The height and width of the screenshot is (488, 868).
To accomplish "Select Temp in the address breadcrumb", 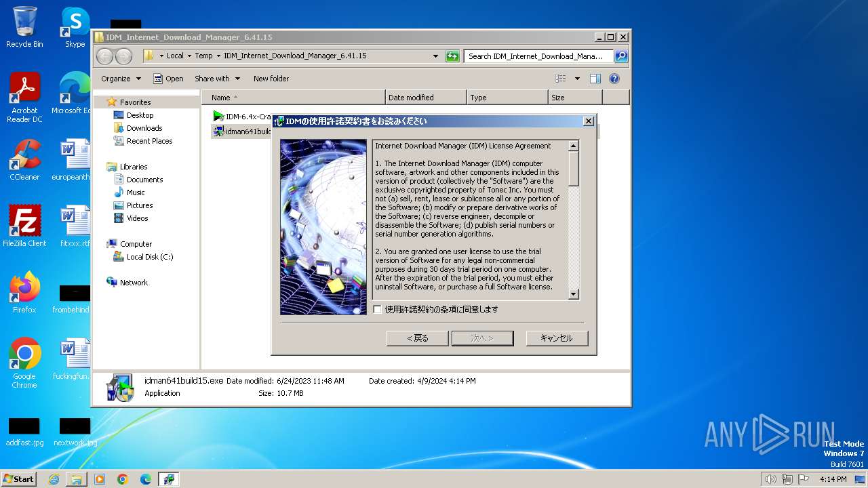I will 203,56.
